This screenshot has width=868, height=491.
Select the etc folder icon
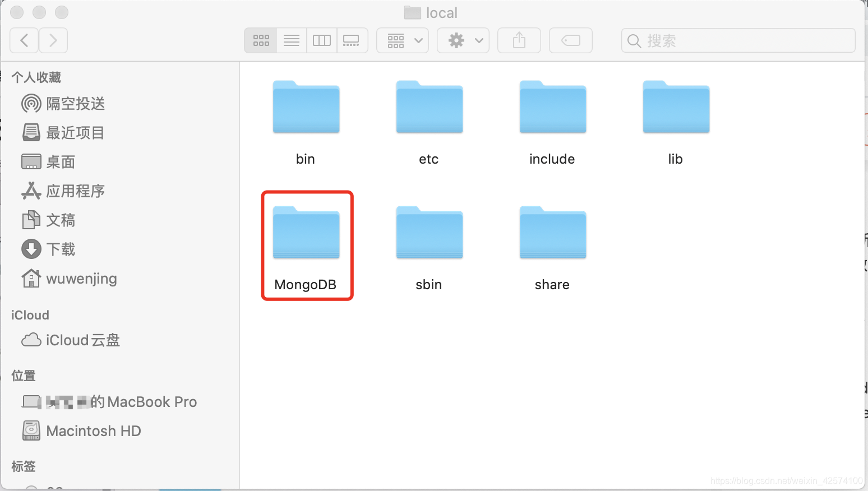coord(430,107)
